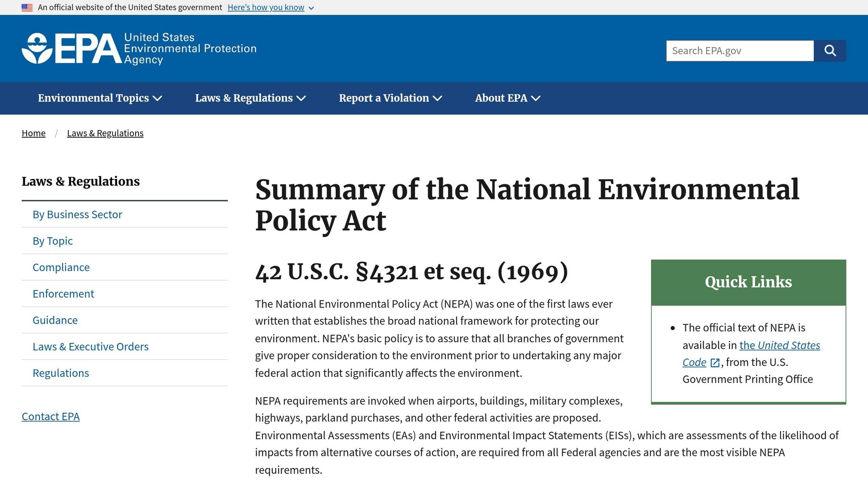868x488 pixels.
Task: Open the Environmental Topics dropdown menu
Action: click(100, 98)
